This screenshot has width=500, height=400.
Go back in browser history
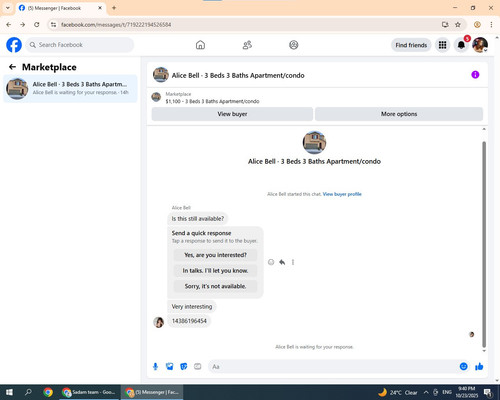point(9,25)
